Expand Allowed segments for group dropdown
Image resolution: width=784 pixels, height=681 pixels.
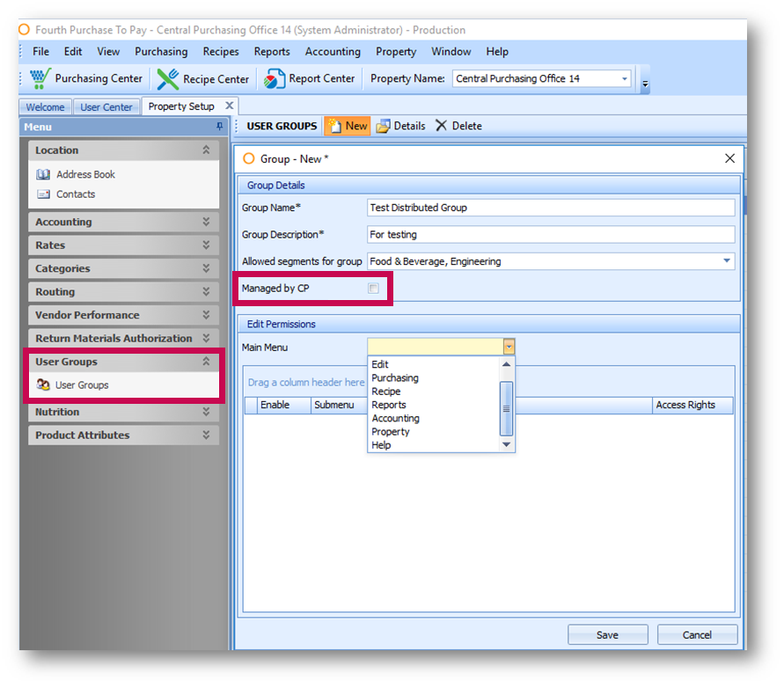point(727,261)
